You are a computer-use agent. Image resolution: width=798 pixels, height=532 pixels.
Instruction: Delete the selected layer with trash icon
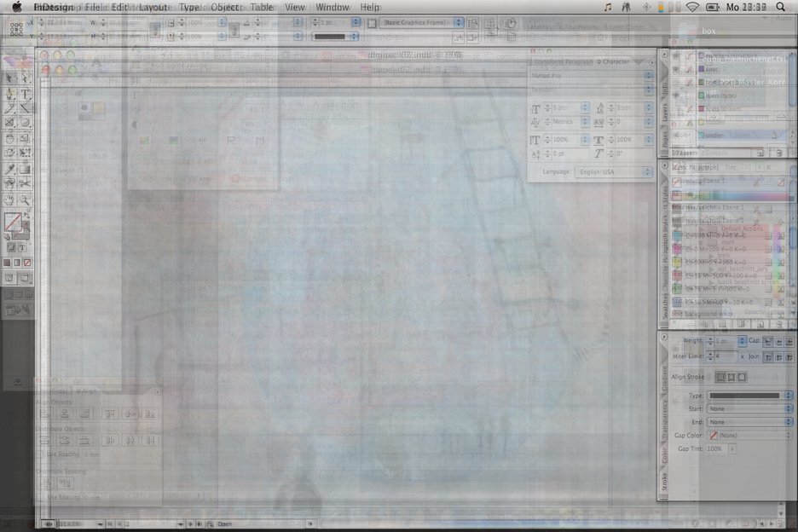pos(778,153)
